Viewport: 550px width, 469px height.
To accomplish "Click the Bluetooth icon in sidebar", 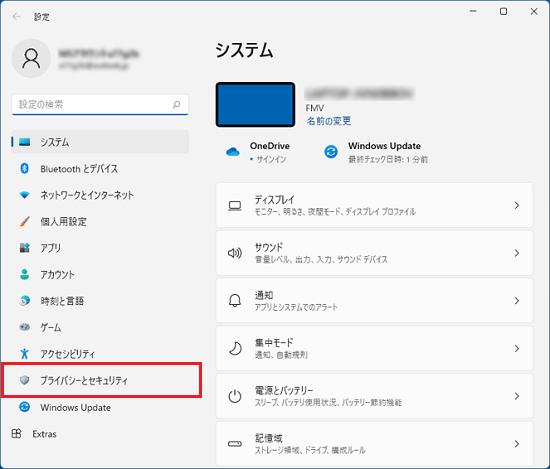I will pos(25,168).
